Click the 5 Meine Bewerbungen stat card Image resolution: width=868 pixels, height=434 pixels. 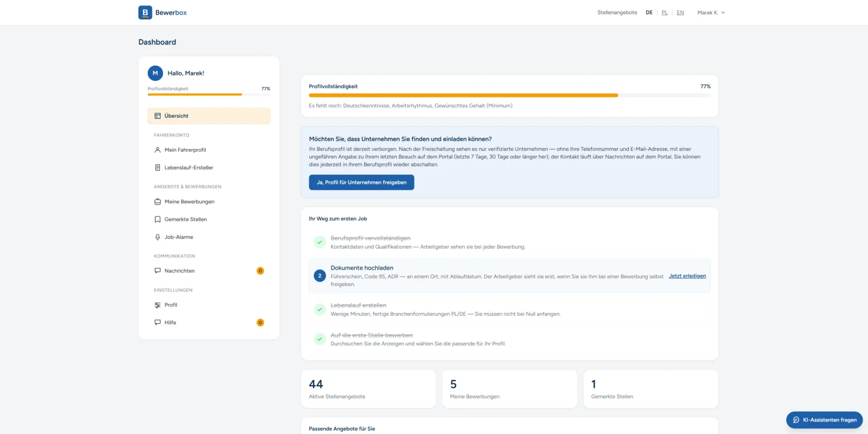[509, 389]
